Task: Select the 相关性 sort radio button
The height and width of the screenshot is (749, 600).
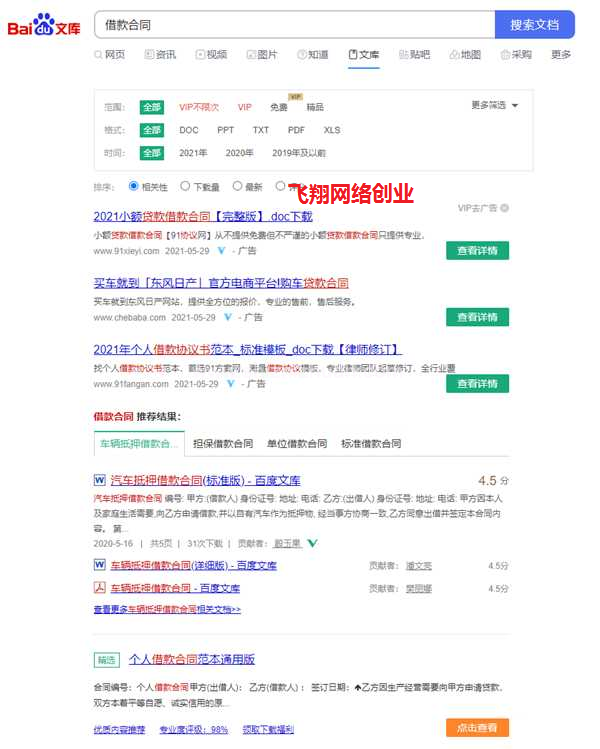Action: coord(134,186)
